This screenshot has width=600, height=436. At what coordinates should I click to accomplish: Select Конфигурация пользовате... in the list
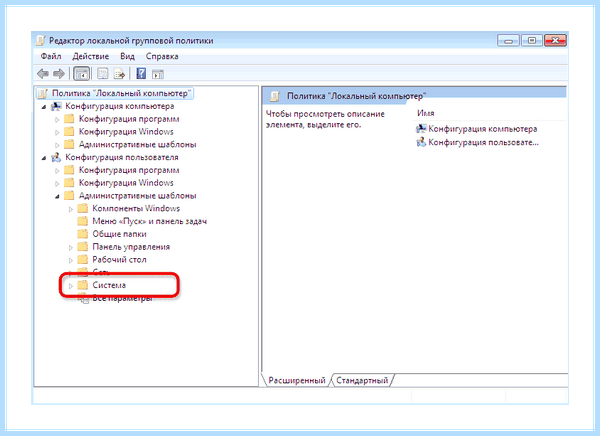click(x=483, y=142)
